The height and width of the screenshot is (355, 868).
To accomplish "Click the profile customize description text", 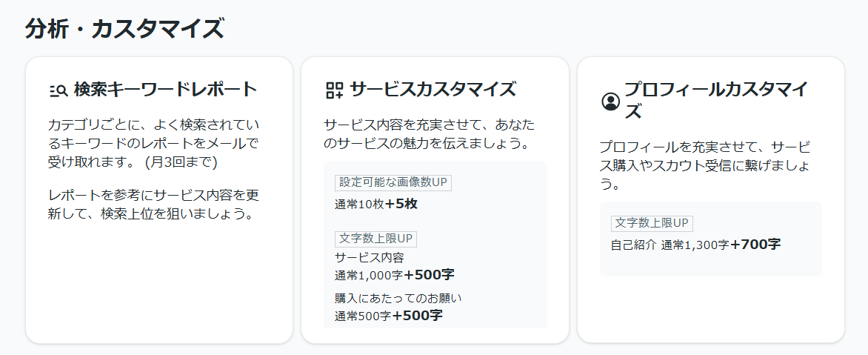I will coord(705,165).
